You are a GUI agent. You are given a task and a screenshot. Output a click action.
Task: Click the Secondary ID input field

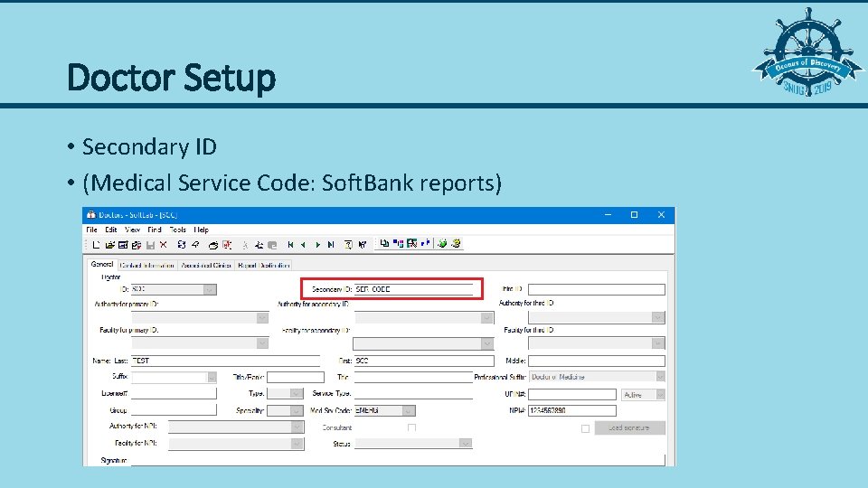[x=413, y=289]
